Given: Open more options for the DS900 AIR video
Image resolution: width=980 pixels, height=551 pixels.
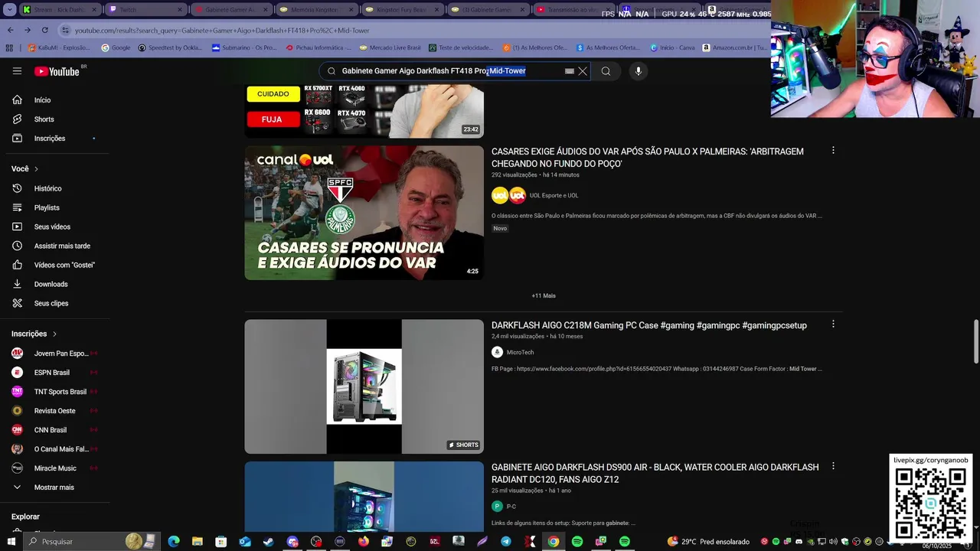Looking at the screenshot, I should point(833,466).
